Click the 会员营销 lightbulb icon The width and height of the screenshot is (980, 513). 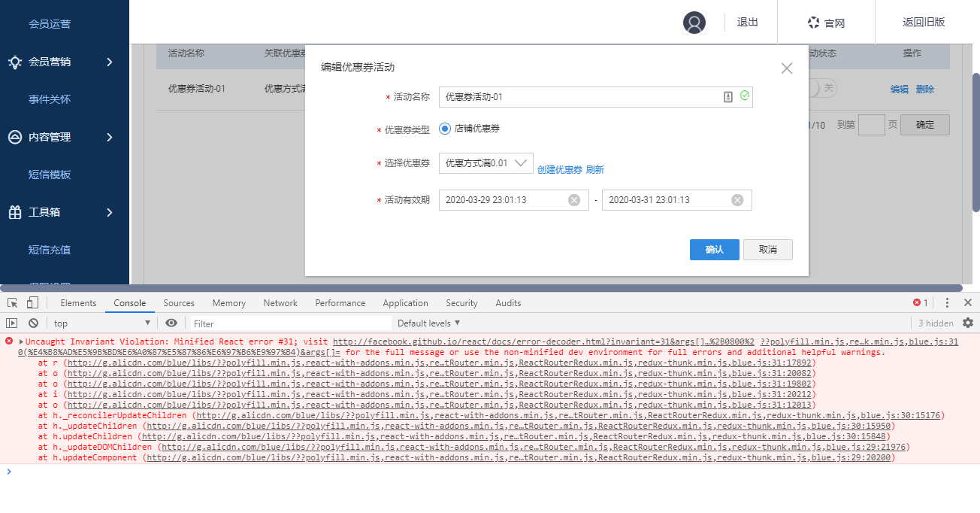point(14,62)
